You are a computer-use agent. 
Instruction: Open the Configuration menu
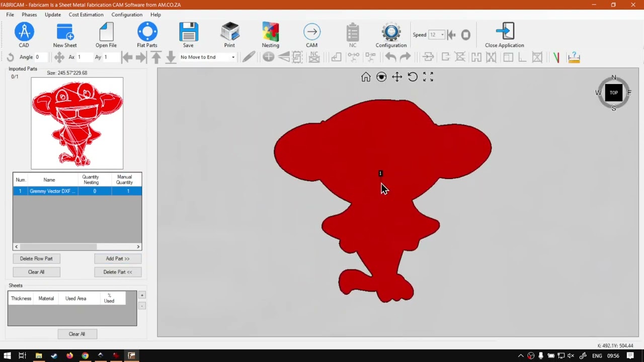127,15
